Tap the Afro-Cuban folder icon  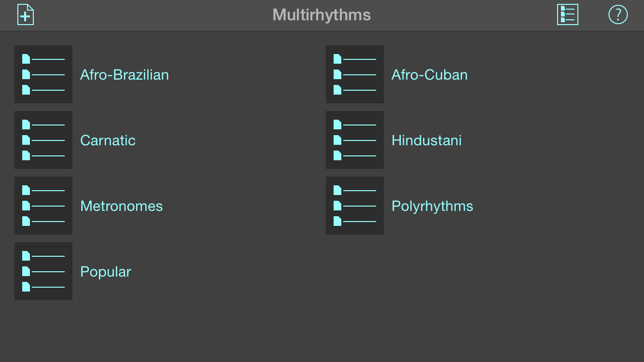click(x=355, y=74)
